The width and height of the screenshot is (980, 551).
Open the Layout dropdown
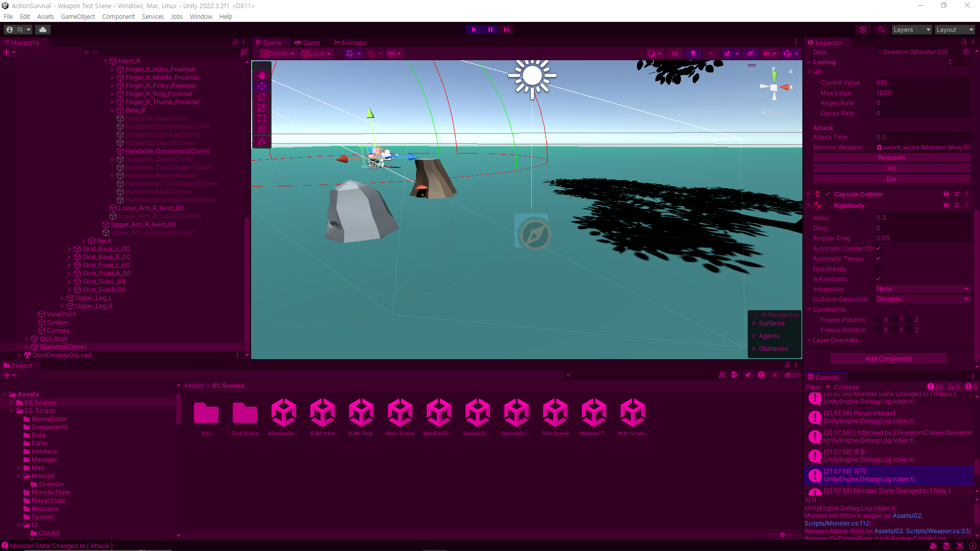954,30
